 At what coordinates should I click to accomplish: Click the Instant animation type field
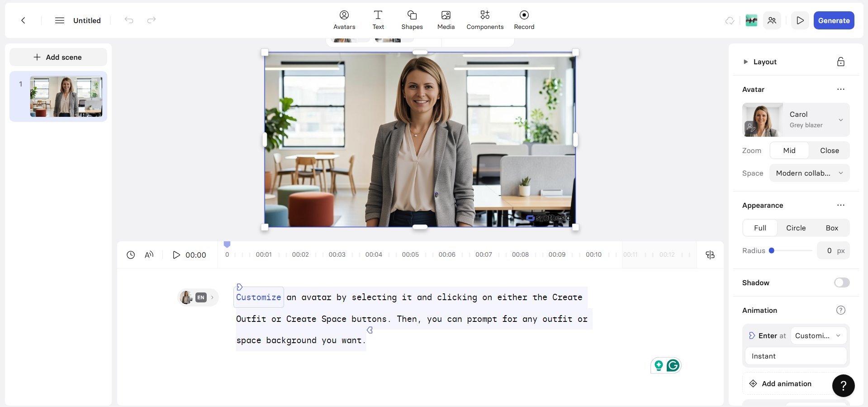tap(796, 356)
